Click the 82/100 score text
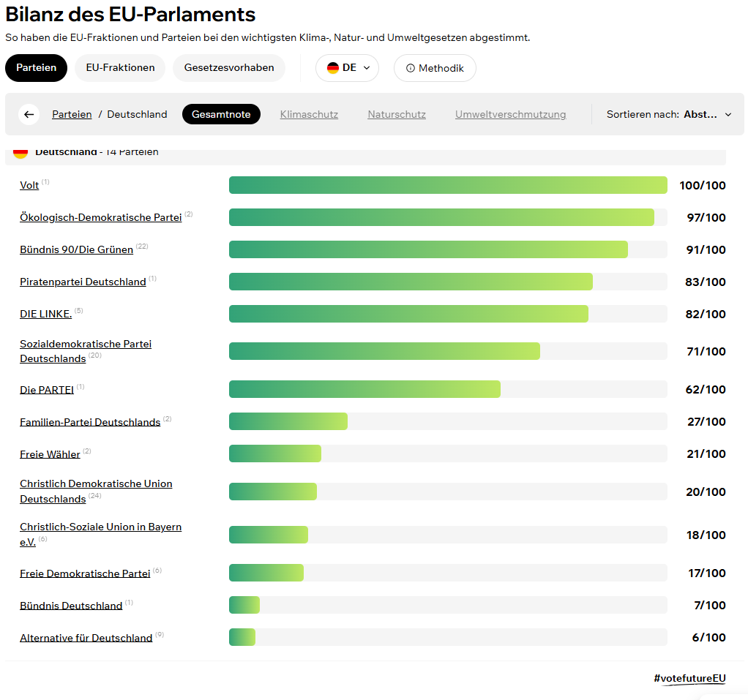 click(x=706, y=314)
